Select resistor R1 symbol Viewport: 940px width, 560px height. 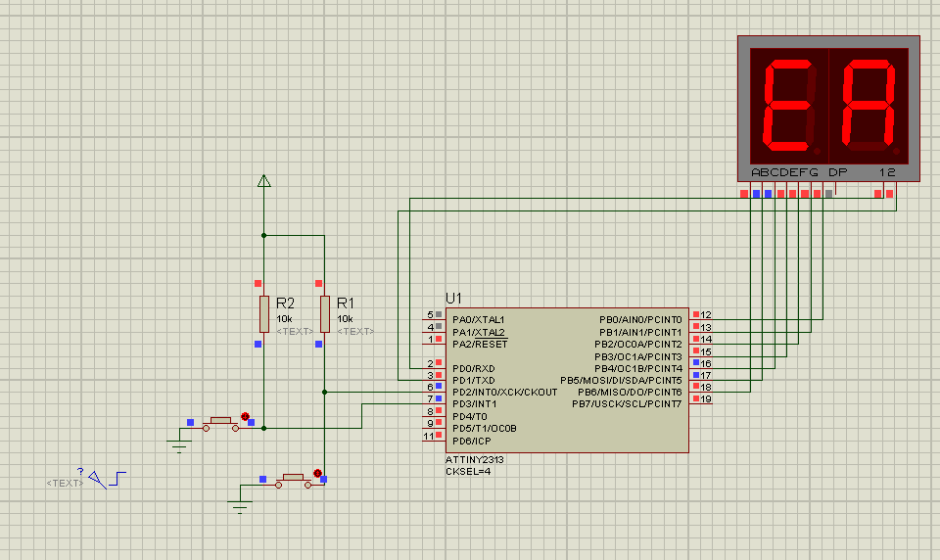(x=324, y=314)
